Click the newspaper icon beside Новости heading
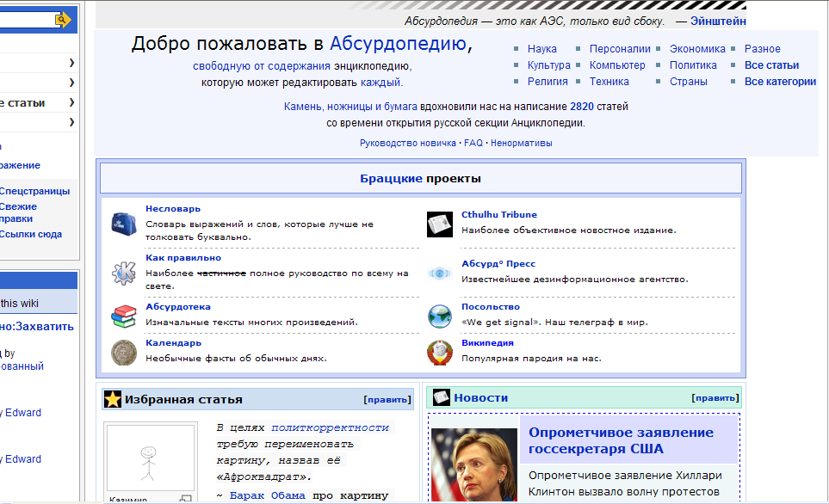829x504 pixels. [441, 397]
